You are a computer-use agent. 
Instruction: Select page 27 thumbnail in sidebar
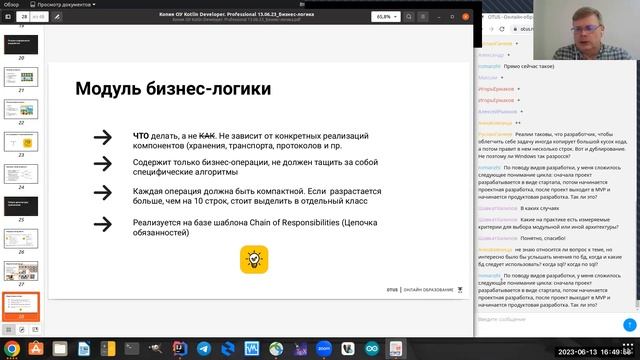pos(21,271)
